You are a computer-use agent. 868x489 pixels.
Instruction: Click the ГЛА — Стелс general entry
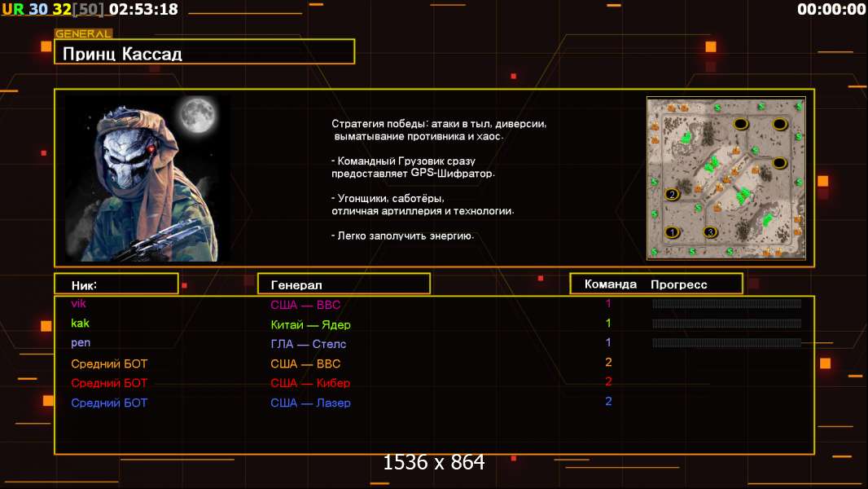pyautogui.click(x=309, y=344)
